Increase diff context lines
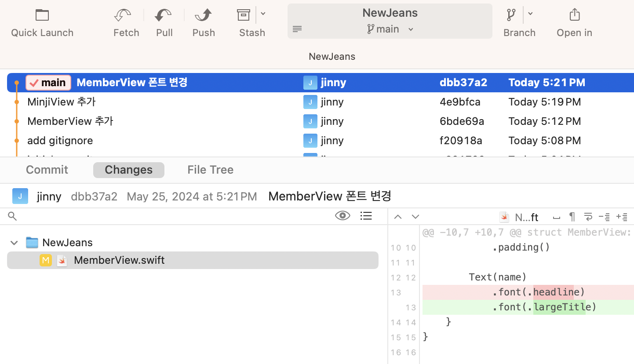The image size is (634, 364). [622, 217]
